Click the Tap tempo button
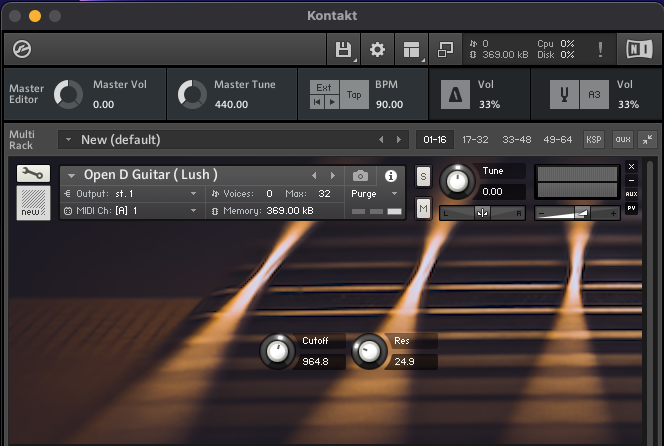664x446 pixels. point(354,94)
